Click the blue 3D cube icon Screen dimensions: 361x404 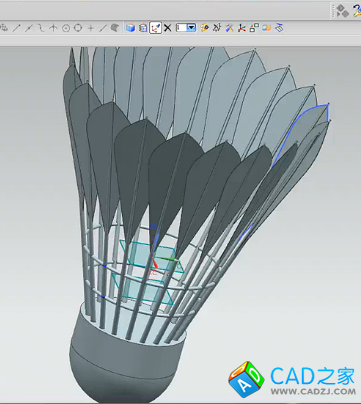pyautogui.click(x=130, y=28)
